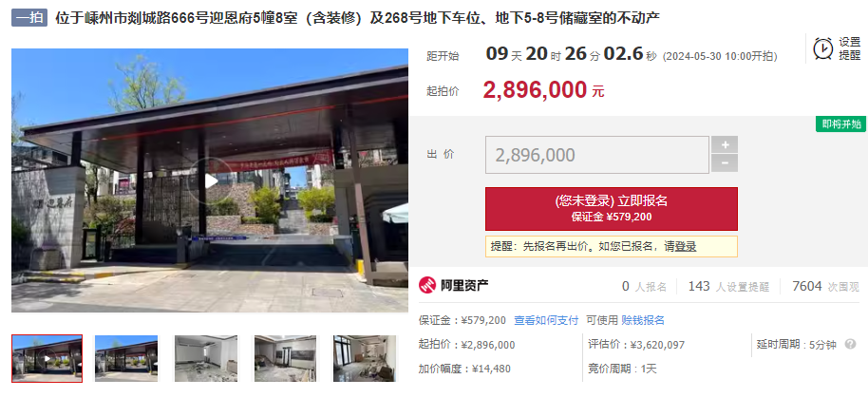Play the property video in main image
The height and width of the screenshot is (398, 868).
click(x=210, y=181)
